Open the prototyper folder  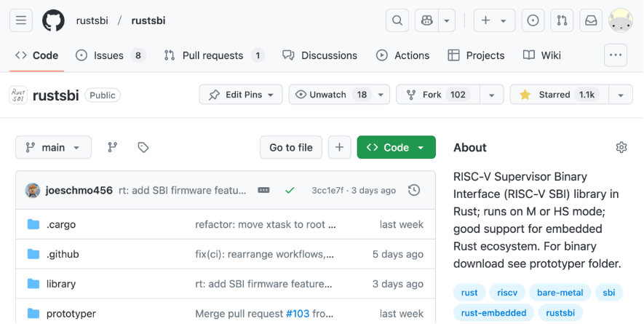point(71,314)
